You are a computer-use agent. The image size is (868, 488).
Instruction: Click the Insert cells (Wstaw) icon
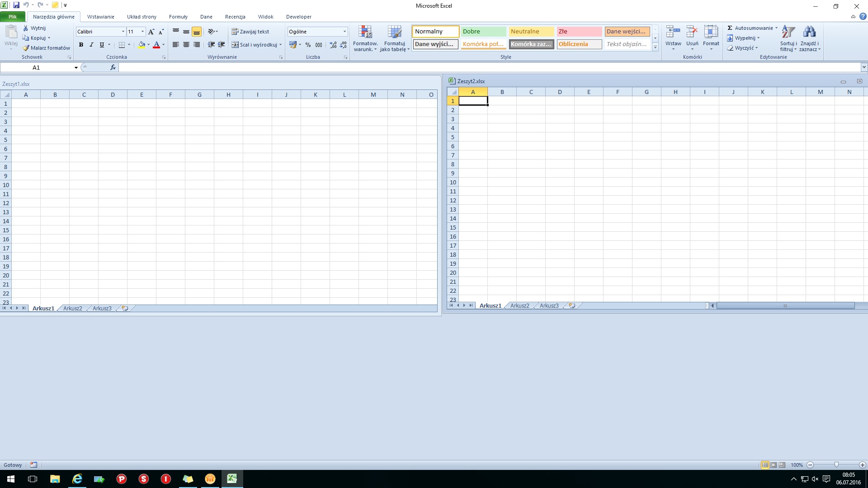(673, 32)
